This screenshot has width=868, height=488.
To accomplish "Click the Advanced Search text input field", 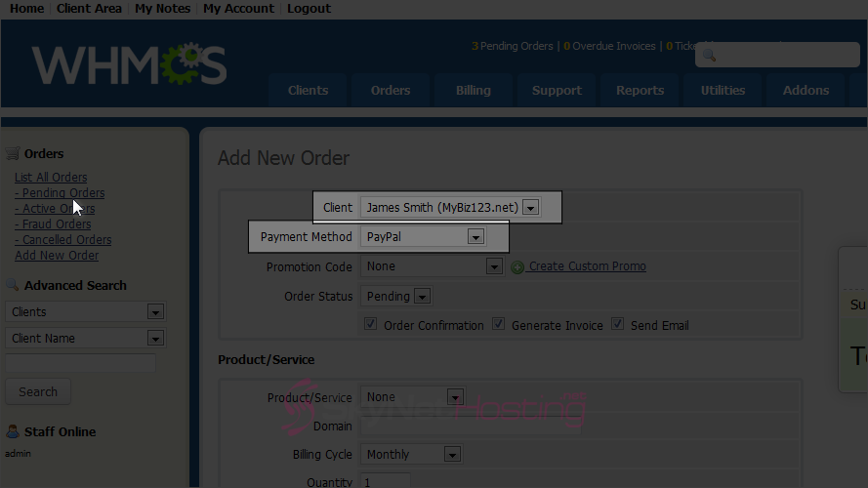I will click(81, 363).
